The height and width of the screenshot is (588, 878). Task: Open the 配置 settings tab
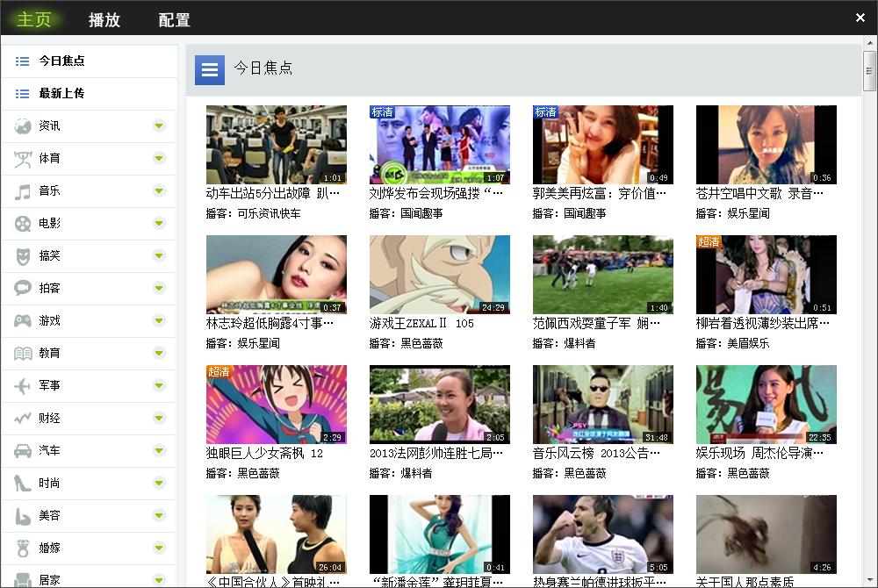pyautogui.click(x=174, y=18)
